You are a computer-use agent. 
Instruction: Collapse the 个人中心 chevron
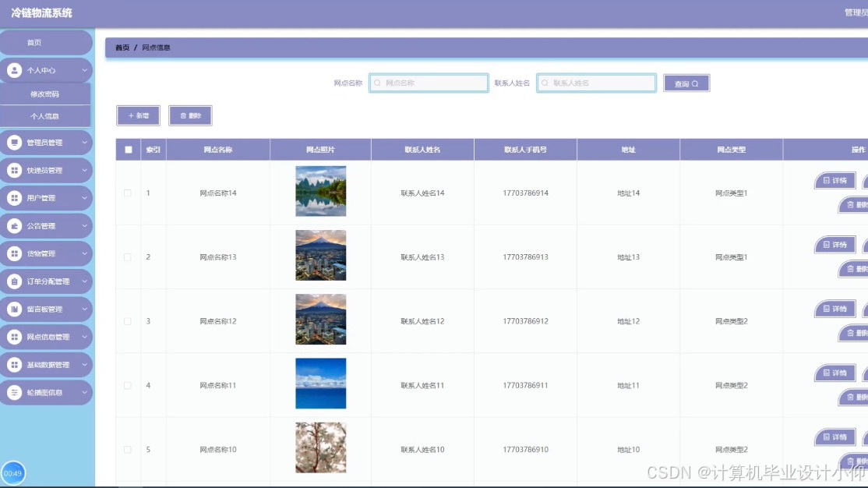coord(85,70)
